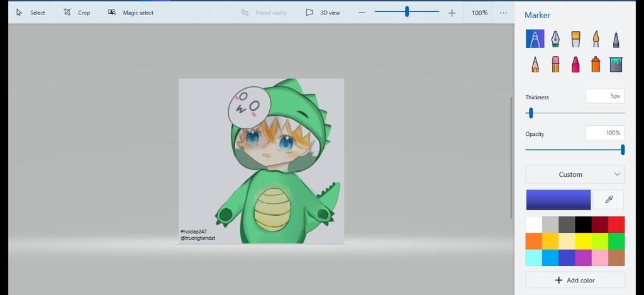Select the Calligraphy pen tool
Image resolution: width=644 pixels, height=295 pixels.
555,38
